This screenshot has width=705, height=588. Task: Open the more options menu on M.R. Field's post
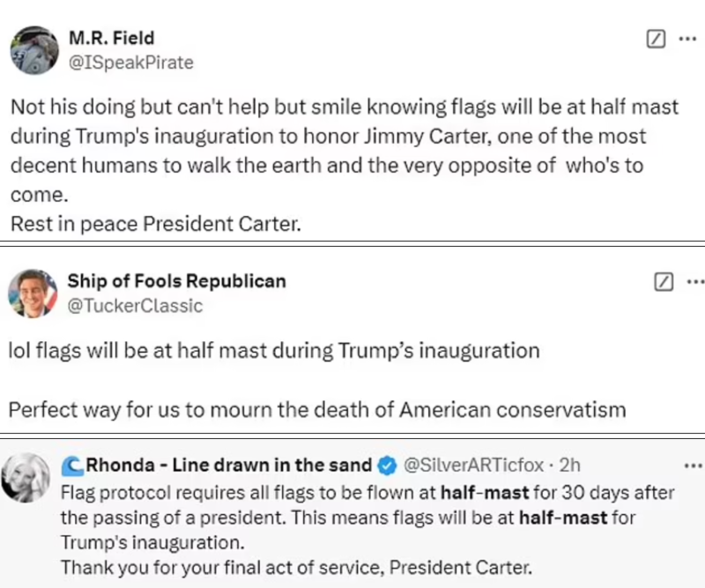687,39
